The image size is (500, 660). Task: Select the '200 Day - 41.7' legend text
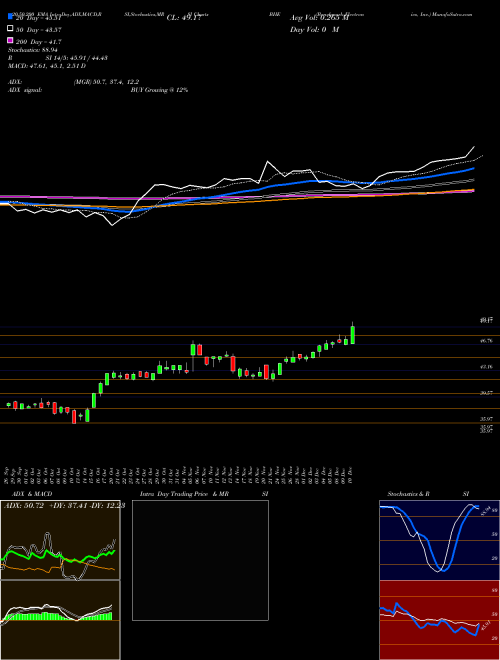click(x=38, y=42)
